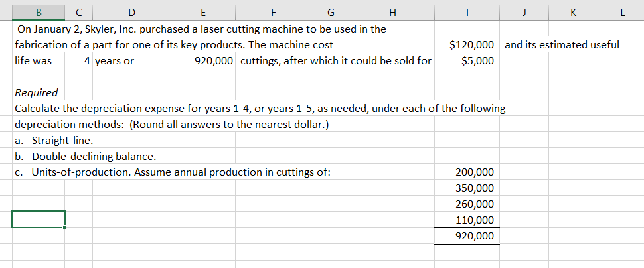
Task: Click the 350,000 production cell
Action: [467, 188]
